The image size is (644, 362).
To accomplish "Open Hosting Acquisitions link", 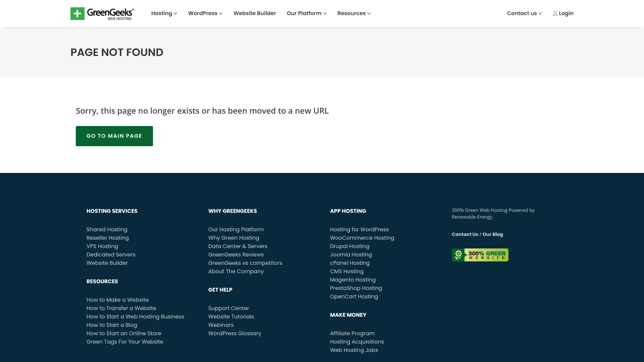I will (x=357, y=342).
